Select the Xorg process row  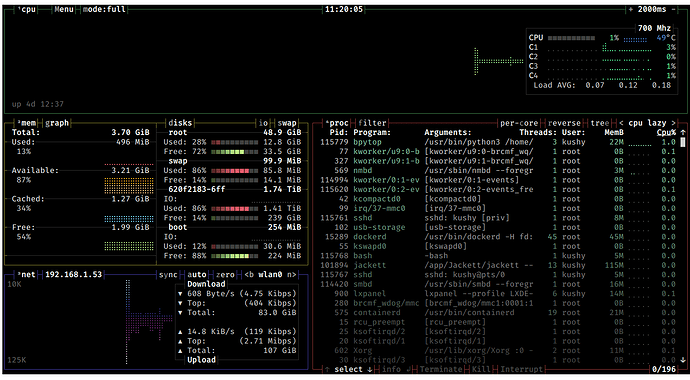498,351
